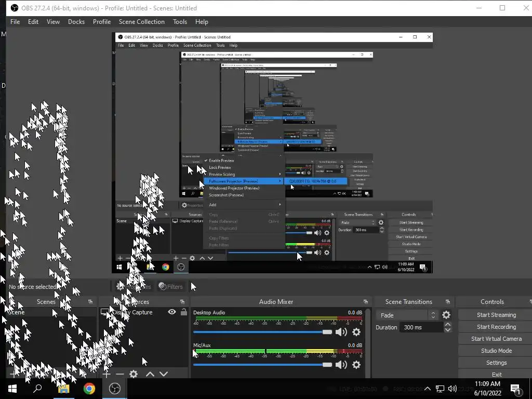
Task: Open OBS Settings from Controls
Action: point(496,362)
